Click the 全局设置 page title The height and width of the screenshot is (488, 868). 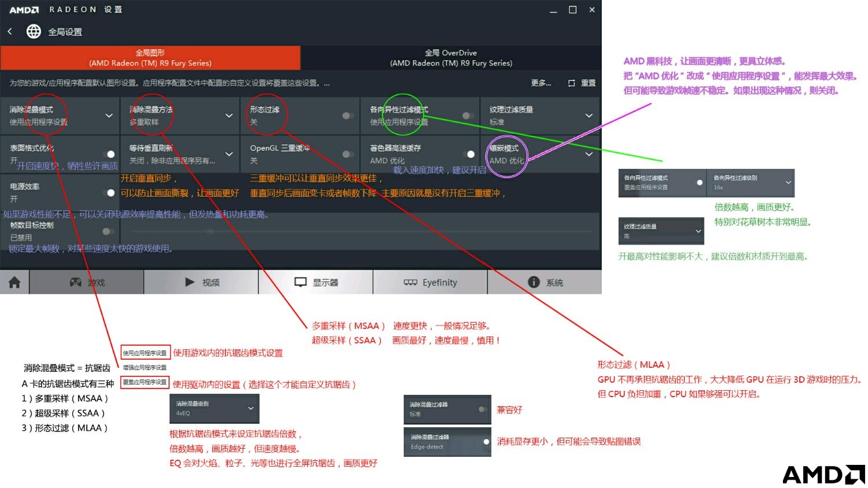click(65, 32)
